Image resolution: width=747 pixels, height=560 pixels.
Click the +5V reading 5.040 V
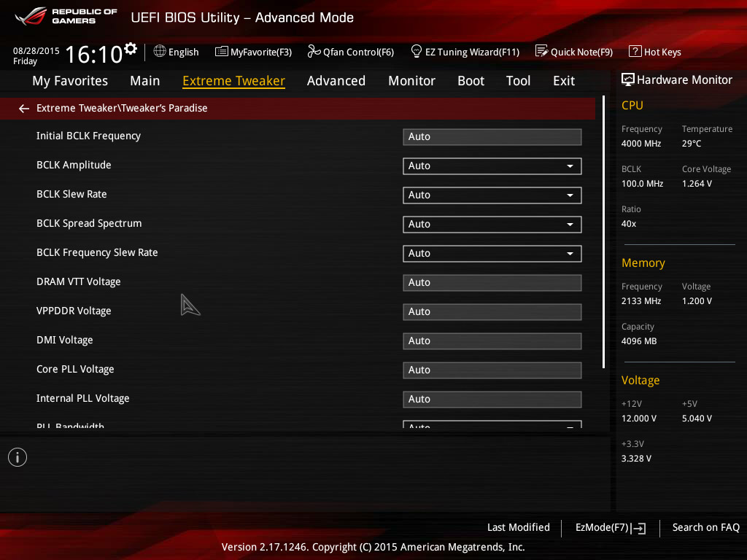pos(697,419)
